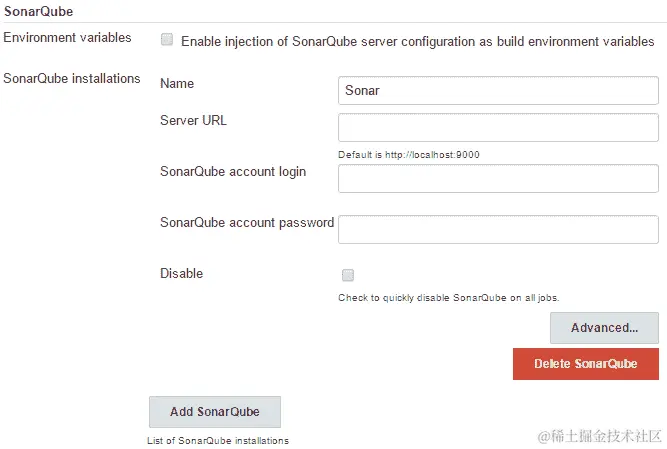Click the SonarQube account password field
The height and width of the screenshot is (449, 667).
[x=498, y=230]
